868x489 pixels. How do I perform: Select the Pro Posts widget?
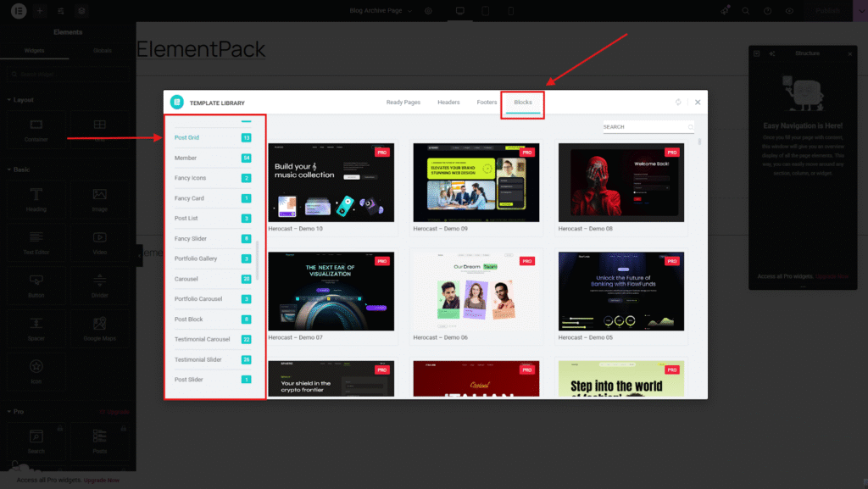tap(100, 442)
